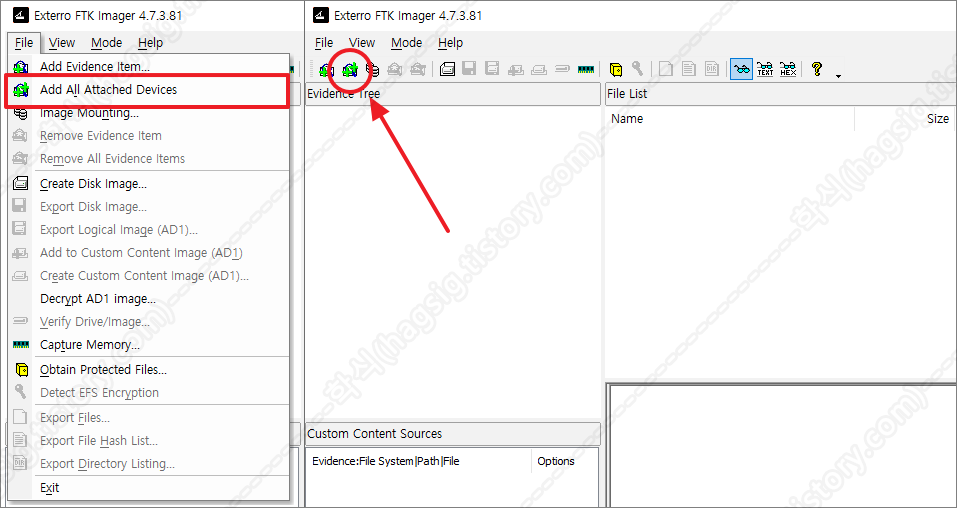
Task: Click the Custom Content Sources panel header
Action: click(453, 434)
